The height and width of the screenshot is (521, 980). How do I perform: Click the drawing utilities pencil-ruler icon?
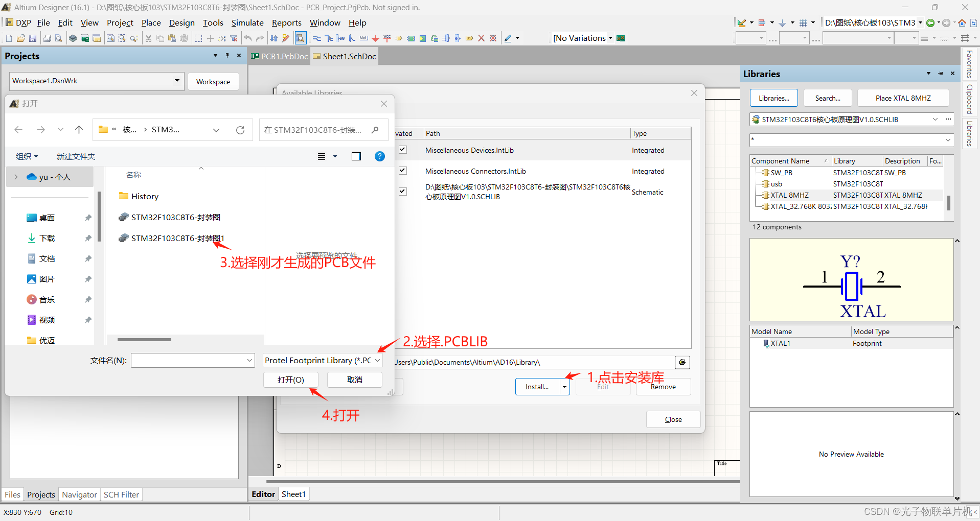(742, 23)
